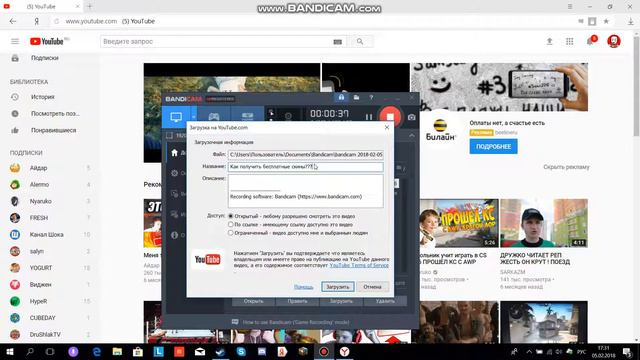Image resolution: width=640 pixels, height=360 pixels.
Task: Open Subscriptions (Подписки) in YouTube sidebar
Action: coord(45,58)
